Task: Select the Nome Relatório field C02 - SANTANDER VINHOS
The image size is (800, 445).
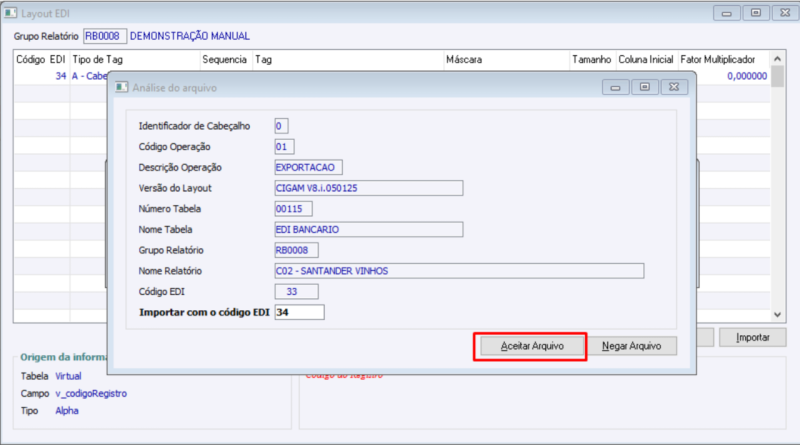Action: (x=459, y=271)
